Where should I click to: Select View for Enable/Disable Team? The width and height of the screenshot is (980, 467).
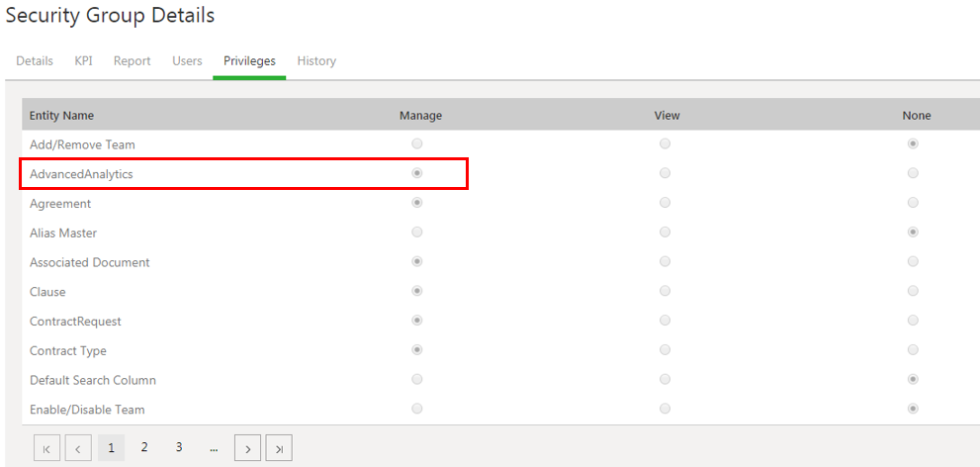tap(665, 409)
